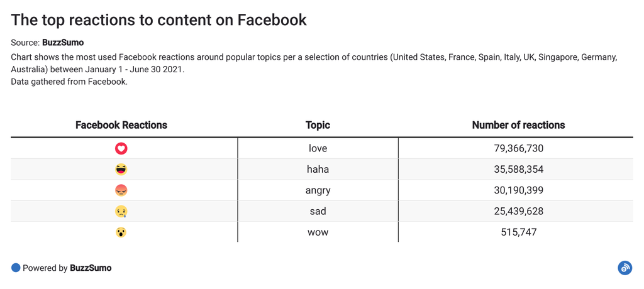Click the love heart reaction icon
The height and width of the screenshot is (289, 644).
pos(121,148)
